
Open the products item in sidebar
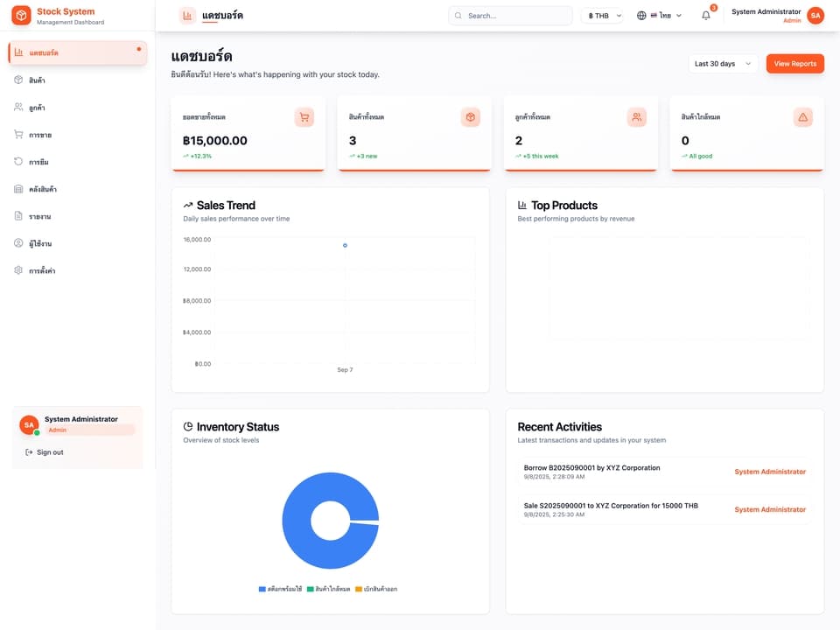78,80
